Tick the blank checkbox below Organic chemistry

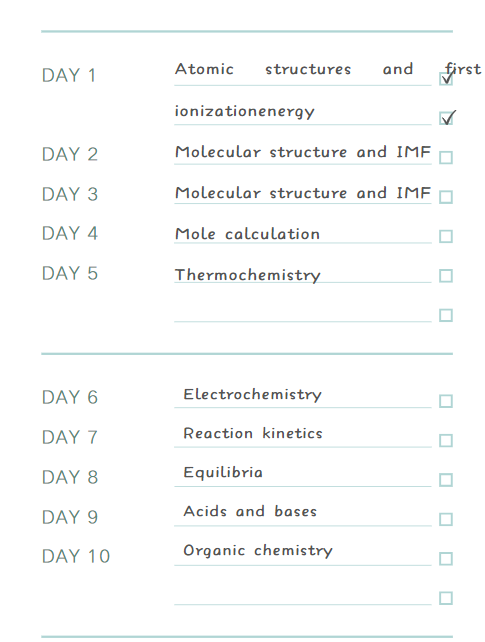tap(446, 598)
